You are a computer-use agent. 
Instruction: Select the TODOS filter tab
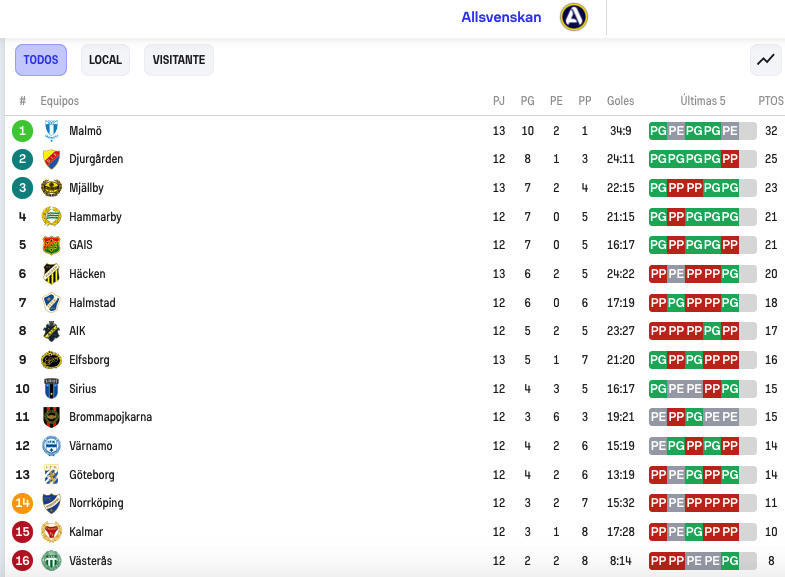[41, 60]
